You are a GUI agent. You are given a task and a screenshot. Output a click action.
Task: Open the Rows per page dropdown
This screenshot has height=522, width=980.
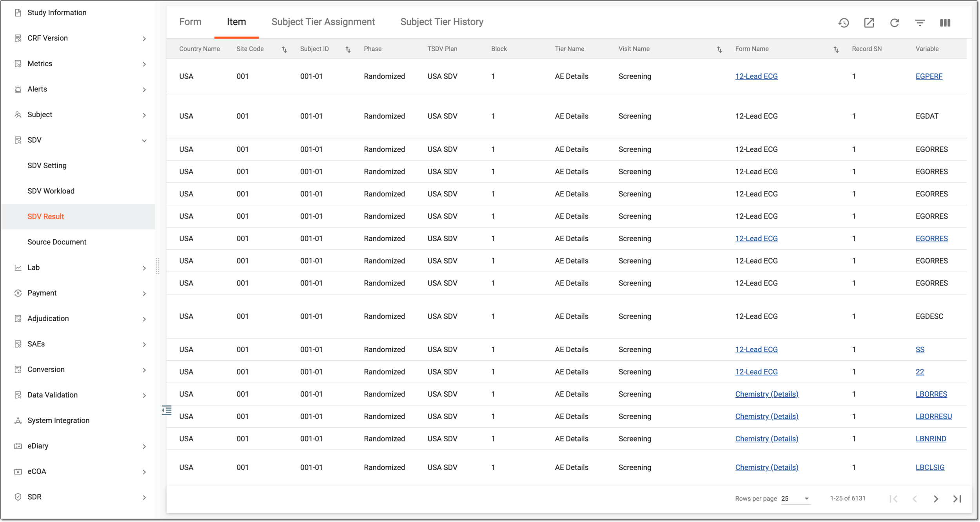(x=795, y=498)
